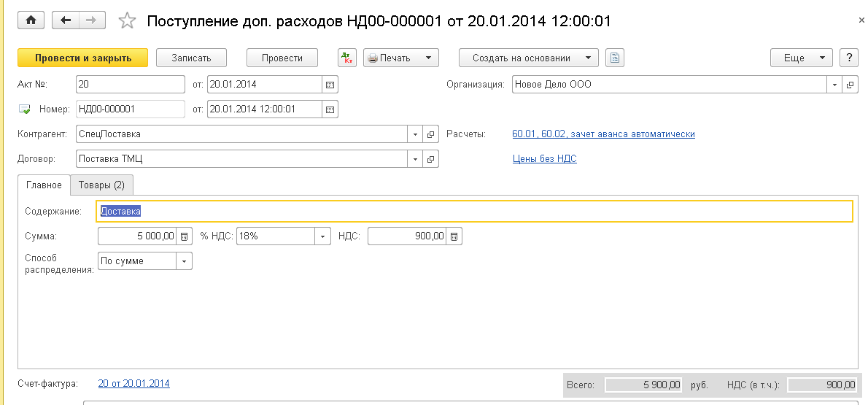The width and height of the screenshot is (868, 405).
Task: Click Провести и закрыть button
Action: (82, 58)
